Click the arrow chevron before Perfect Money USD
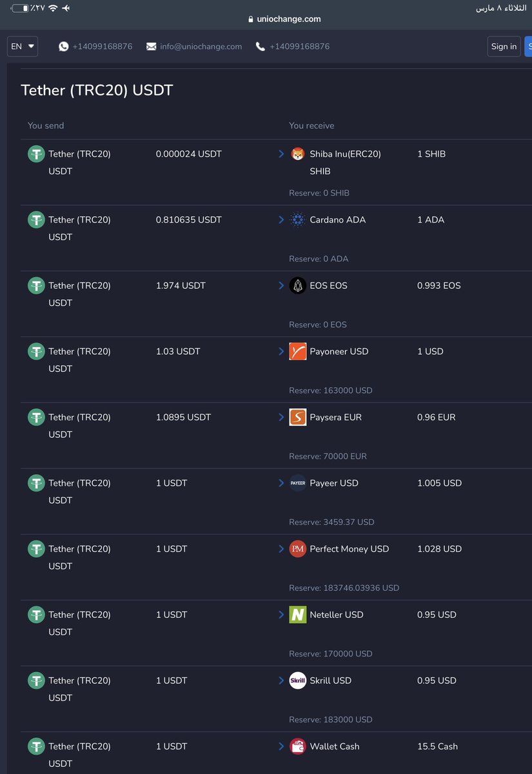This screenshot has width=532, height=774. point(281,549)
